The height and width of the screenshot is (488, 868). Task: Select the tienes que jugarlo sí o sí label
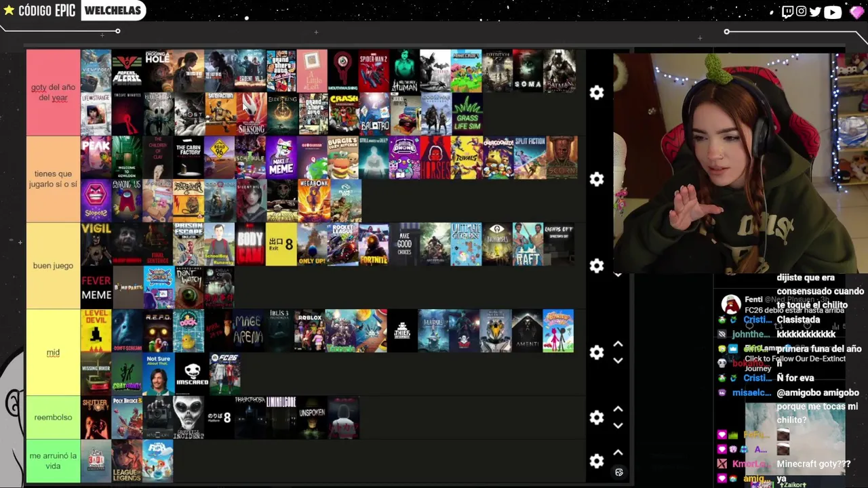coord(53,179)
